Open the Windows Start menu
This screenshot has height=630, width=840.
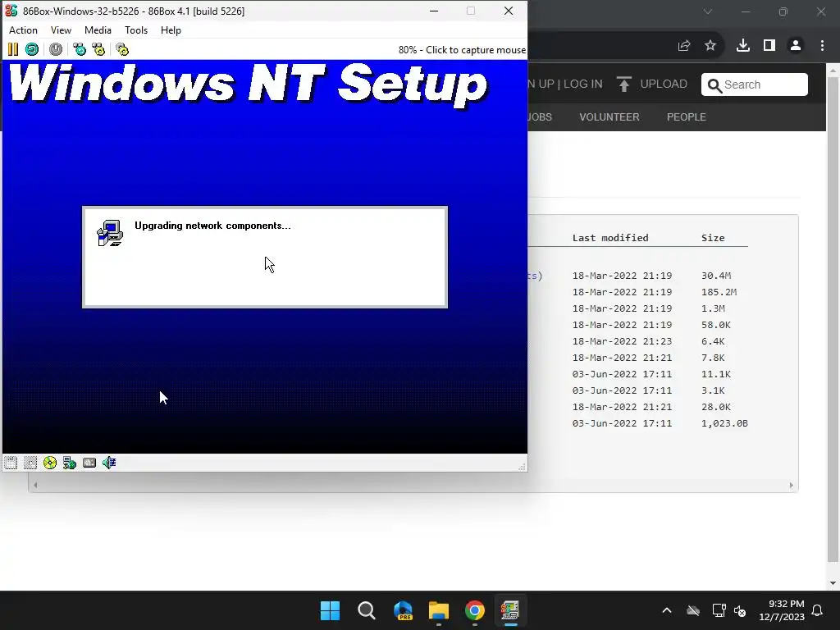tap(330, 610)
